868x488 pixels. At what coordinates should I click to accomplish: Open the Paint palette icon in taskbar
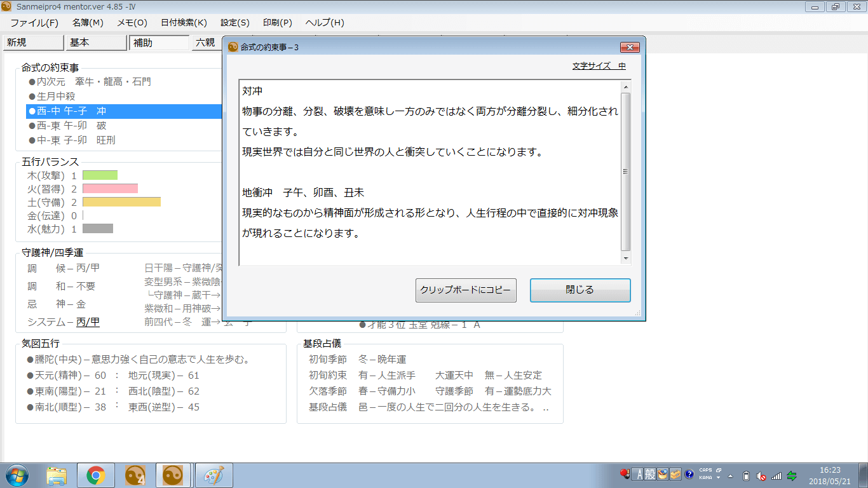(x=214, y=475)
